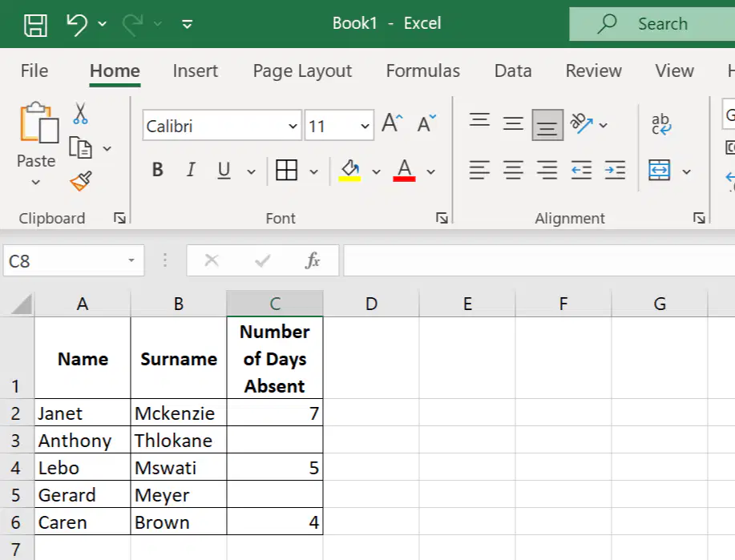
Task: Click the Paste clipboard icon
Action: 39,123
